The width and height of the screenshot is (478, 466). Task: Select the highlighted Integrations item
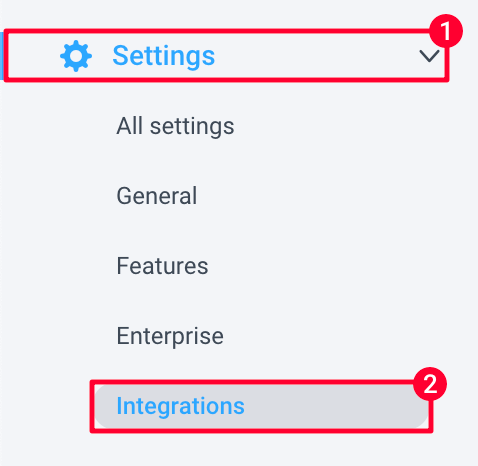point(261,406)
